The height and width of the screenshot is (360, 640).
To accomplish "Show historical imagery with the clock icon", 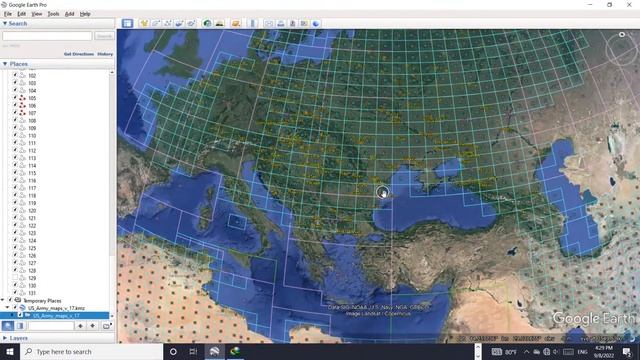I will tap(207, 23).
